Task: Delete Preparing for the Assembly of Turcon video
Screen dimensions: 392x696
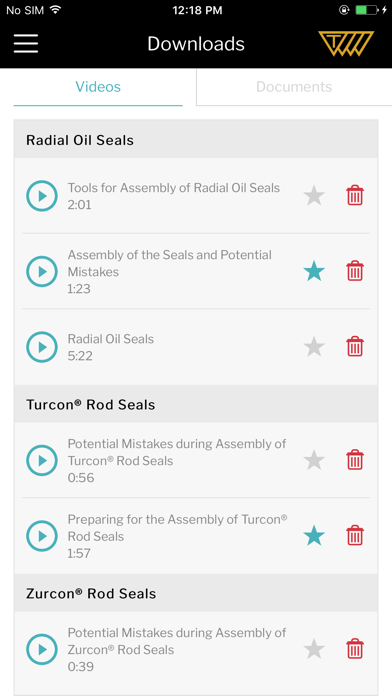Action: [355, 535]
